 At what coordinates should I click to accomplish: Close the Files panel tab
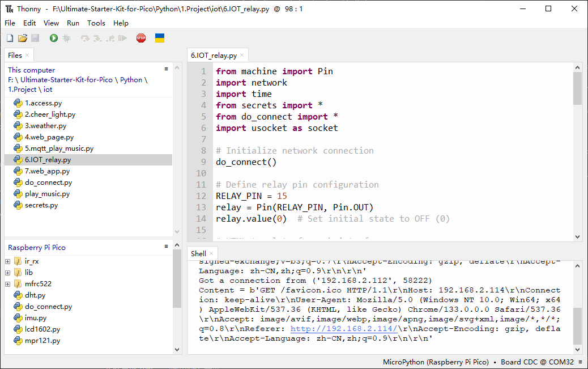click(27, 55)
